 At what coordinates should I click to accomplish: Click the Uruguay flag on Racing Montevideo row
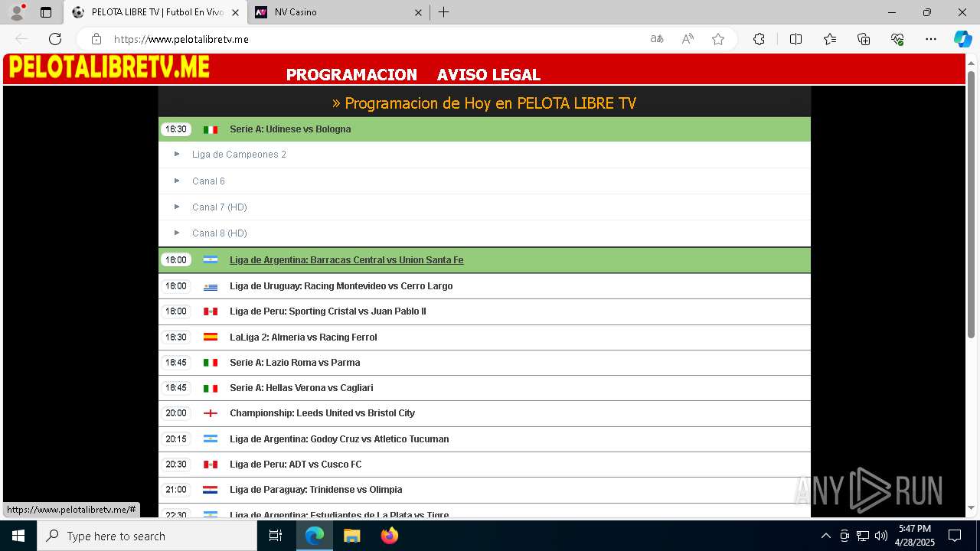tap(211, 286)
